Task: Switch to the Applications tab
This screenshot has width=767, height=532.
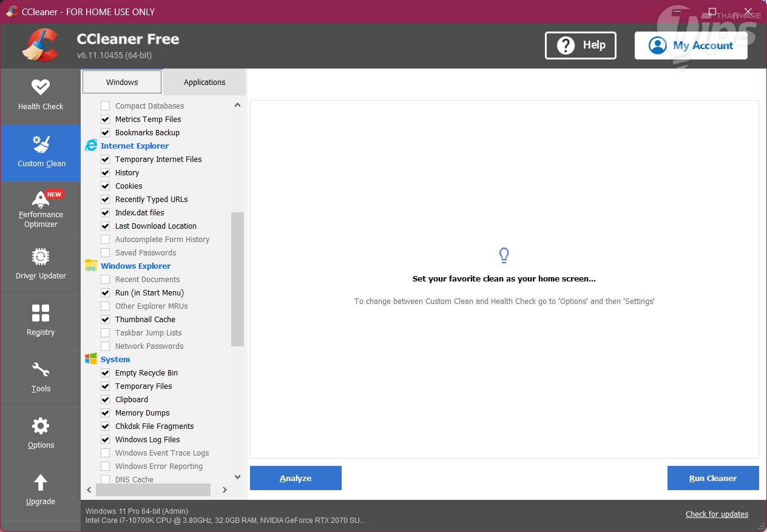Action: [x=204, y=82]
